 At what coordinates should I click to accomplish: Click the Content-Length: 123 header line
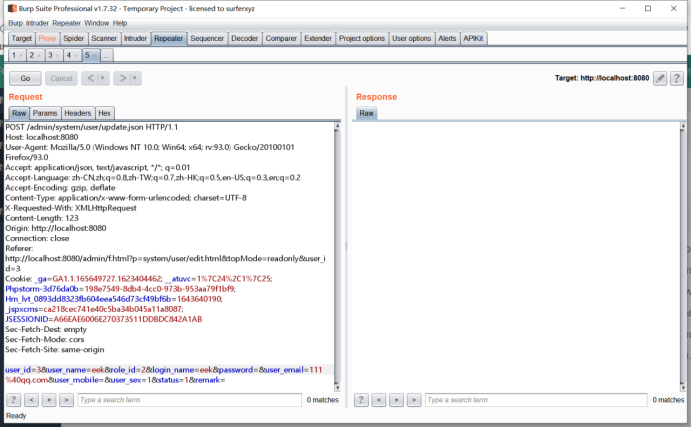coord(42,218)
